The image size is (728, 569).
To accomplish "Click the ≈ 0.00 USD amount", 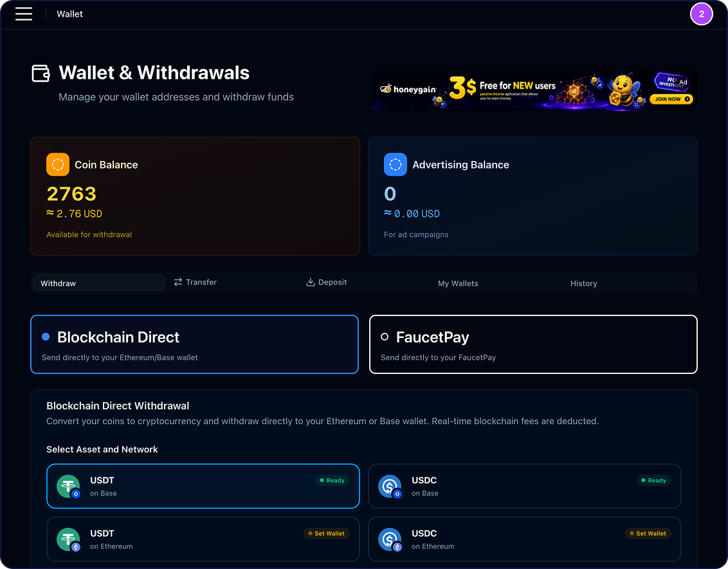I will [412, 214].
